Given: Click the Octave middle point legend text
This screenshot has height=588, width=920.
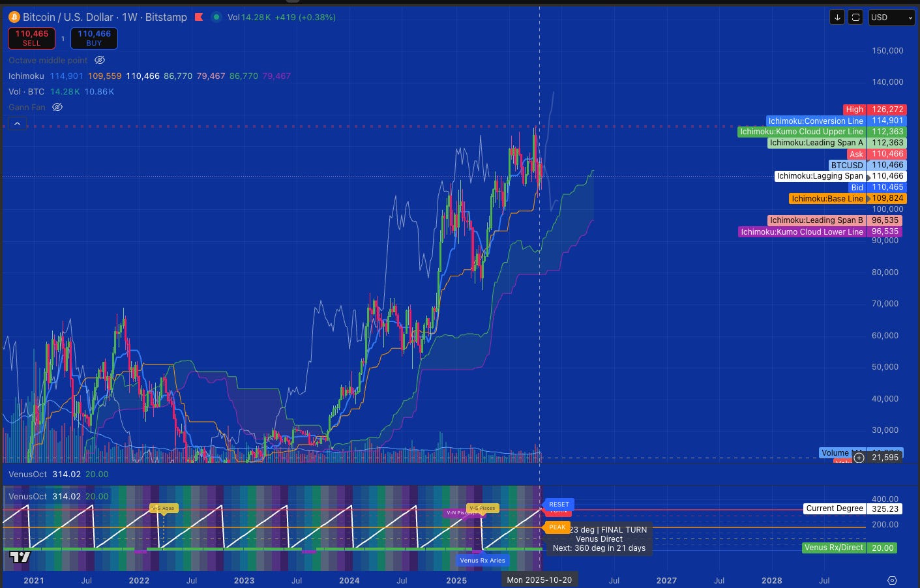Looking at the screenshot, I should [x=48, y=60].
